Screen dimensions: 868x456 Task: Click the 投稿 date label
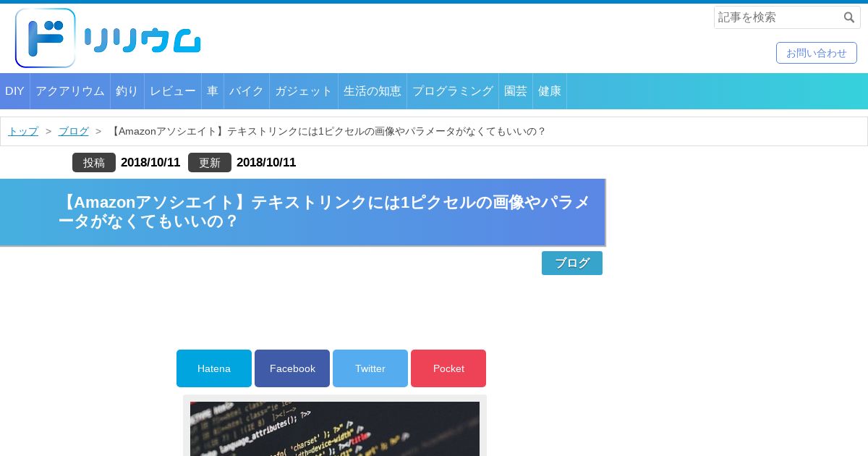click(x=94, y=162)
